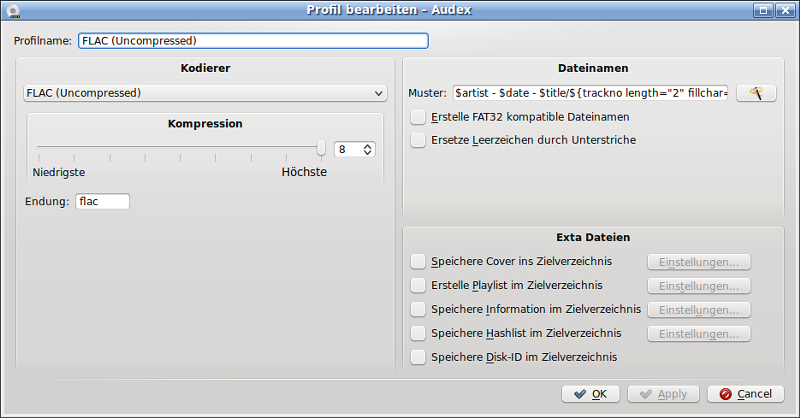
Task: Click the Niedrigste label under slider
Action: click(59, 173)
